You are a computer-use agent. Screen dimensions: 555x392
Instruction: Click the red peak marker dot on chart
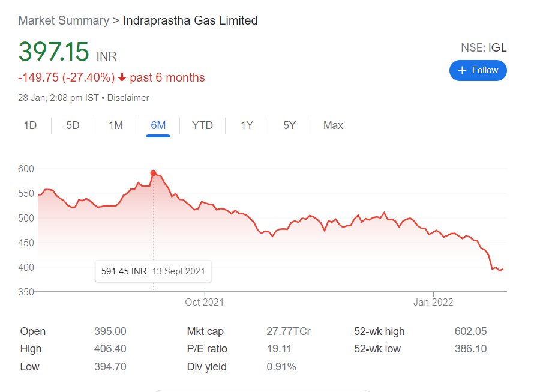tap(153, 173)
